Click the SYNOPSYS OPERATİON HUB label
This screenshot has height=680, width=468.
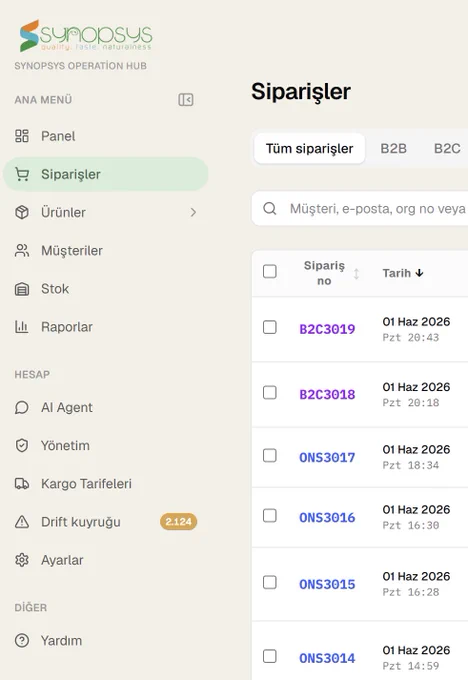(81, 66)
